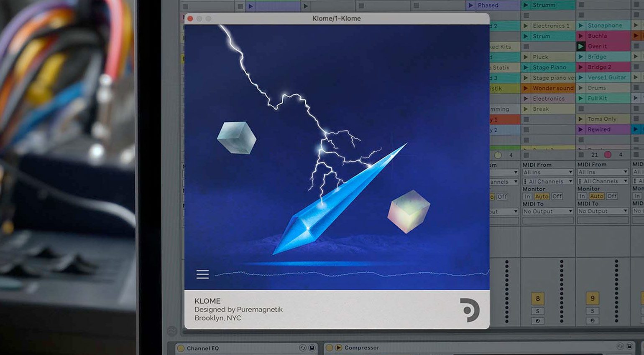Click the Klome/1-Klome window title
The image size is (644, 355).
tap(337, 18)
